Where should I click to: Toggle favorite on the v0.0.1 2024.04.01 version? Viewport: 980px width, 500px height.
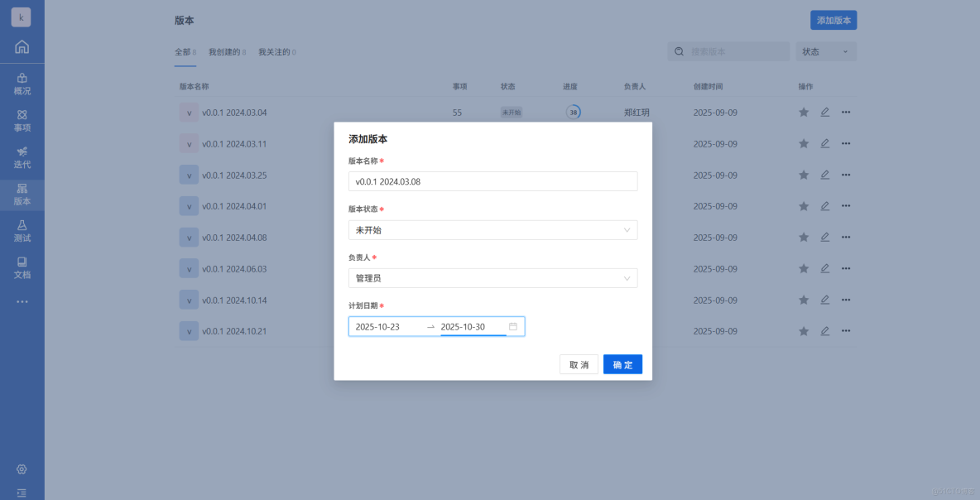pyautogui.click(x=803, y=206)
